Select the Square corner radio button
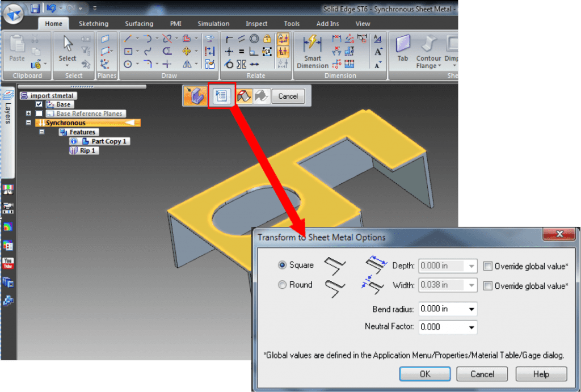 pyautogui.click(x=281, y=265)
